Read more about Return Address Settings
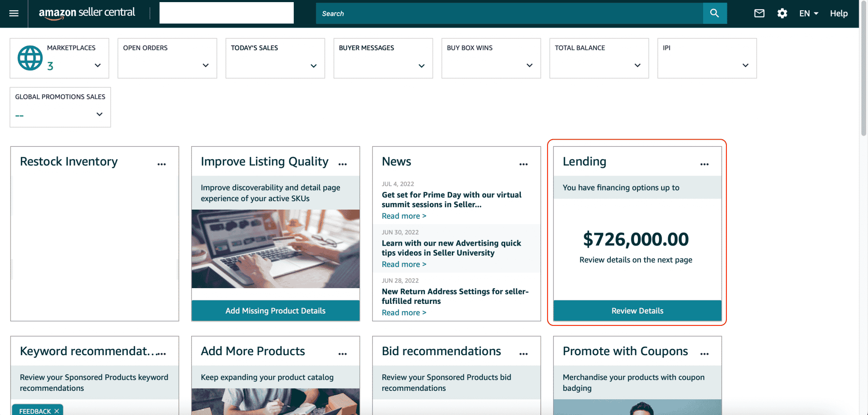Image resolution: width=868 pixels, height=415 pixels. (x=404, y=313)
